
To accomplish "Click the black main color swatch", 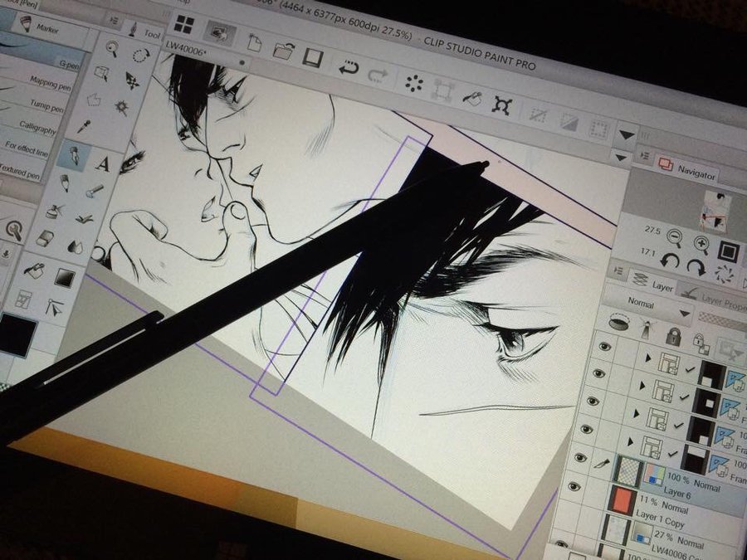I will pyautogui.click(x=17, y=334).
